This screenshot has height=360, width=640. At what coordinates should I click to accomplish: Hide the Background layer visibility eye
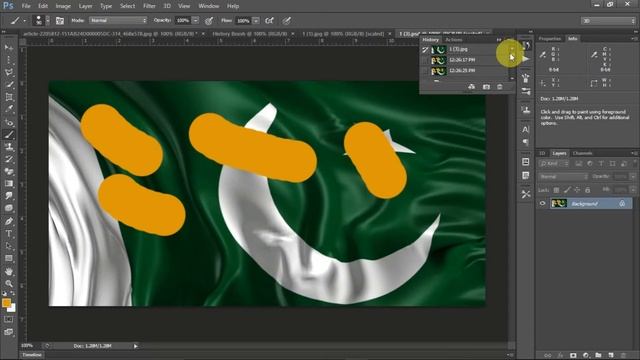click(542, 203)
